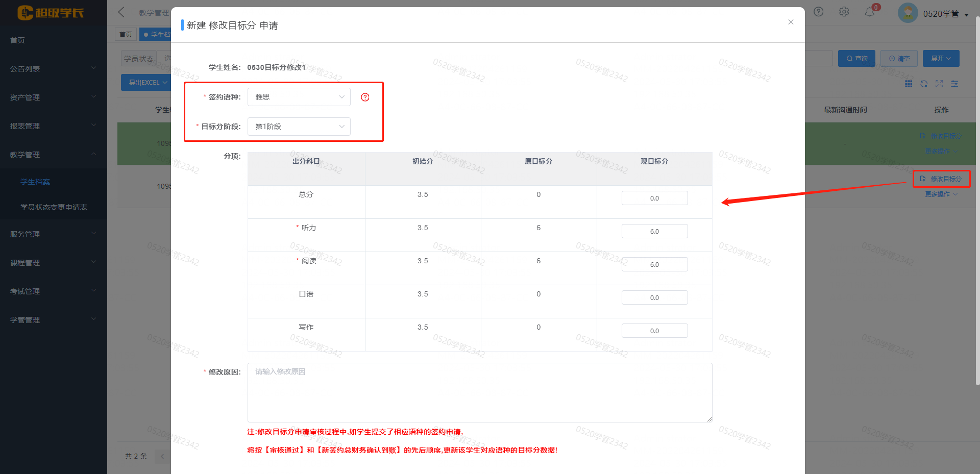Open column settings icon above table
The height and width of the screenshot is (474, 980).
tap(954, 84)
